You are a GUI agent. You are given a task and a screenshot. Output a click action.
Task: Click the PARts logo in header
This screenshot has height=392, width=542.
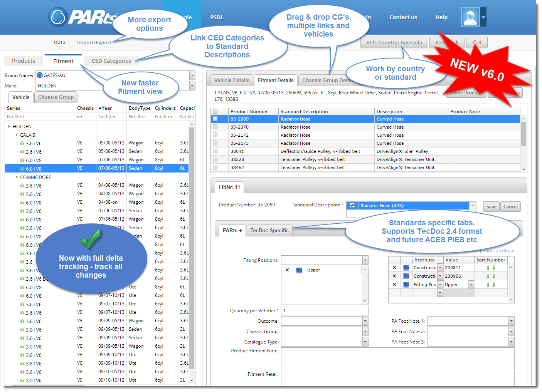pos(83,17)
